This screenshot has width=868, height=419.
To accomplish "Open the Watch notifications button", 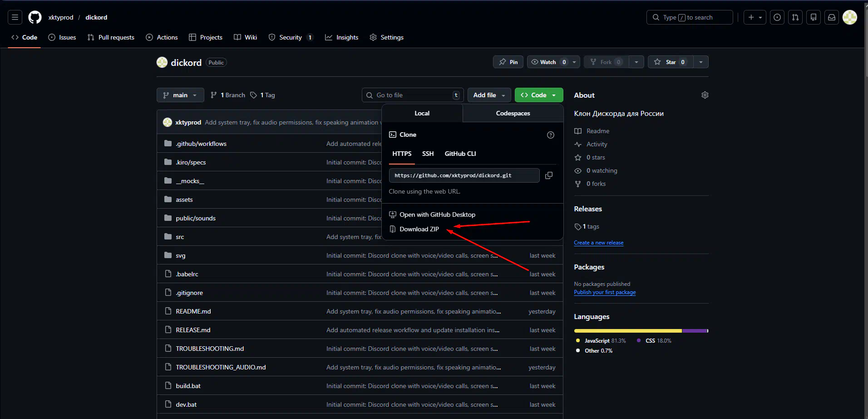I will click(x=548, y=62).
